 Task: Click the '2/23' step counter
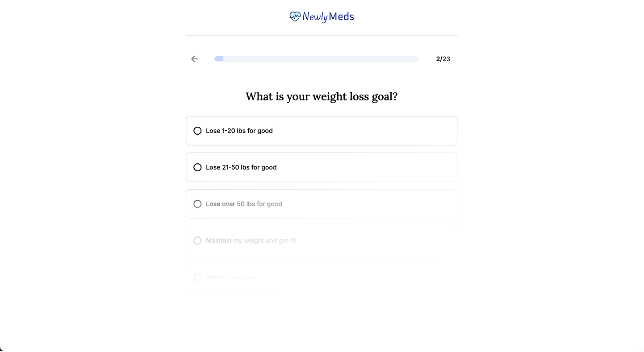click(443, 58)
